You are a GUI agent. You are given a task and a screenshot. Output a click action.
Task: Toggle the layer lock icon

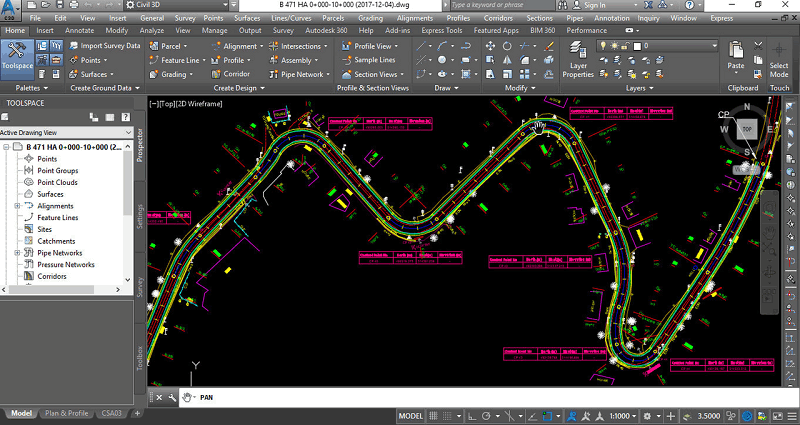click(x=626, y=46)
